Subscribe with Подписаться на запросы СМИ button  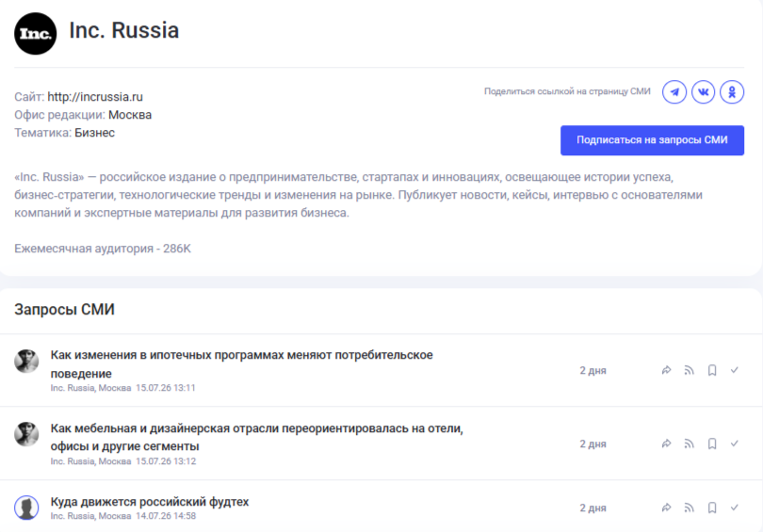[x=652, y=140]
